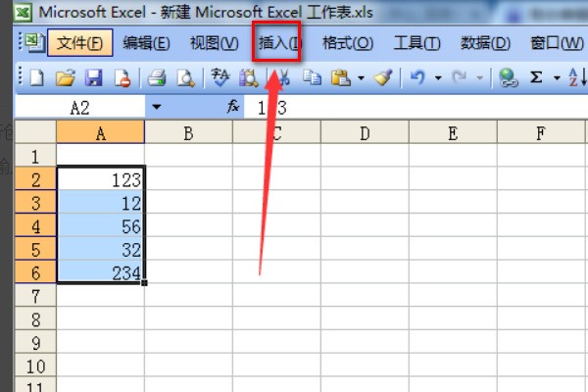This screenshot has height=392, width=588.
Task: Click the New workbook icon
Action: click(36, 77)
